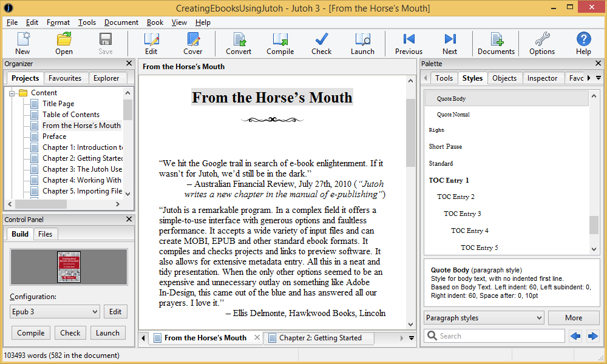Collapse the Content tree node

tap(13, 92)
